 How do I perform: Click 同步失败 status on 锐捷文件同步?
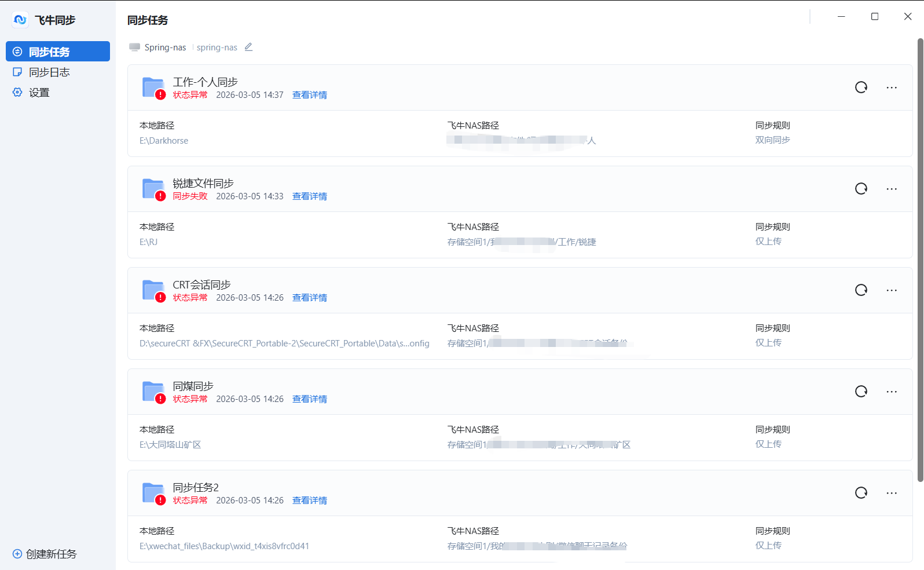[190, 196]
